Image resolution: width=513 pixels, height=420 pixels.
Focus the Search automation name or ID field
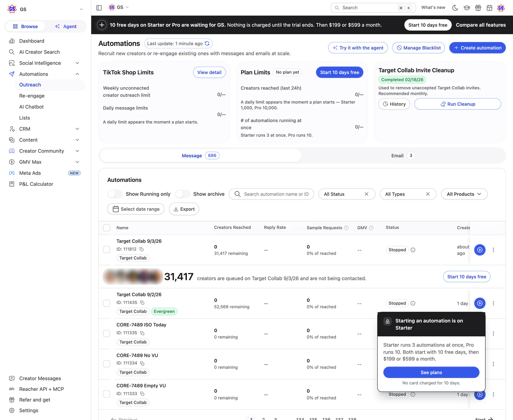pyautogui.click(x=271, y=194)
